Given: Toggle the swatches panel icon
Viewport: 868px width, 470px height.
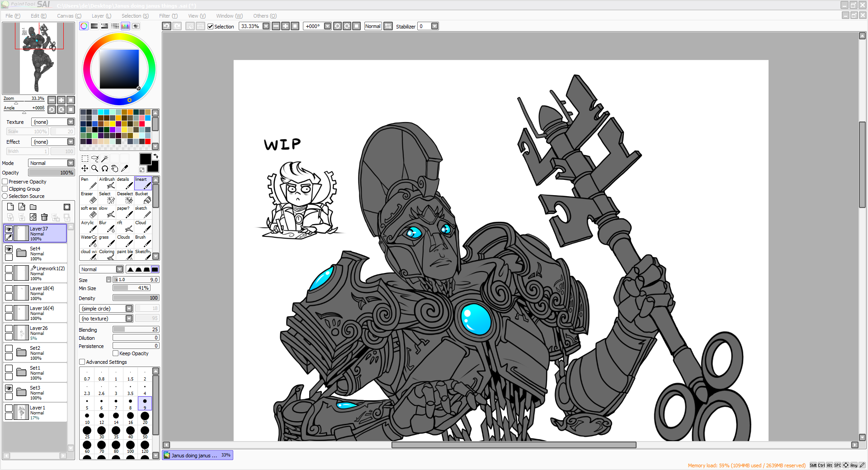Looking at the screenshot, I should pyautogui.click(x=126, y=26).
